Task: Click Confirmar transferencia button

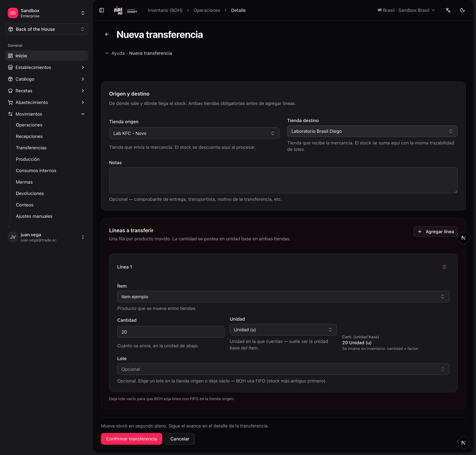Action: [x=131, y=439]
